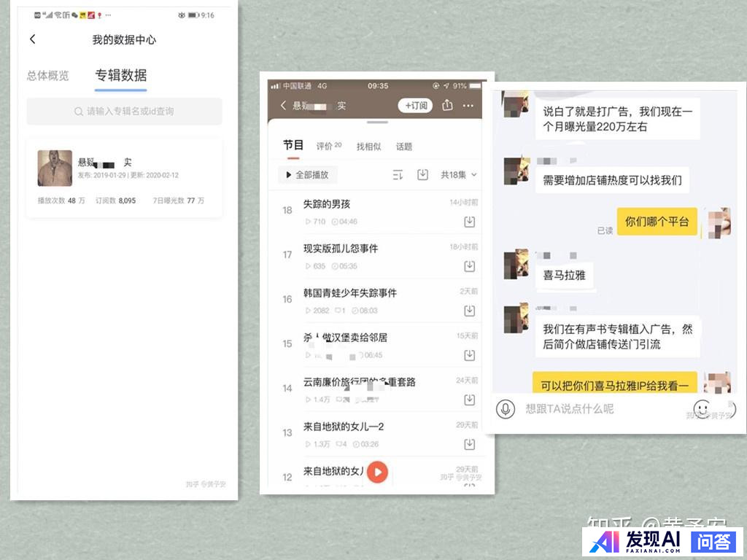Tap the share icon next to +订阅
The width and height of the screenshot is (747, 560).
tap(447, 106)
